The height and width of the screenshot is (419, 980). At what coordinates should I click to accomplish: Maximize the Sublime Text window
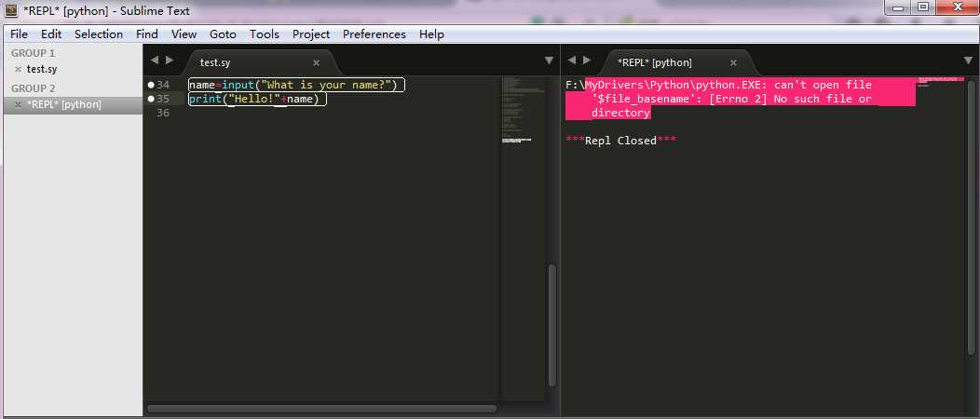click(x=922, y=7)
